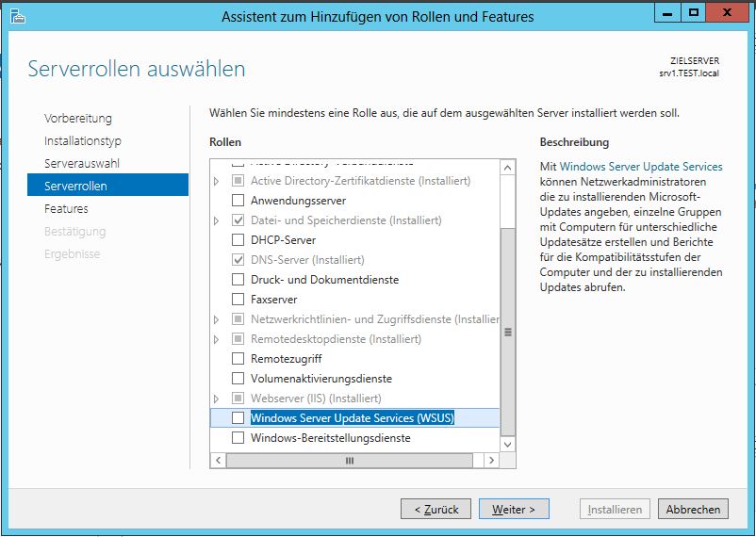This screenshot has width=756, height=537.
Task: Expand Remotedesktopdienste role node
Action: click(x=217, y=339)
